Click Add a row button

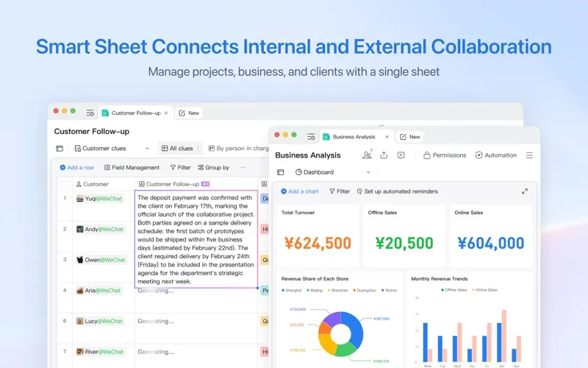tap(77, 168)
